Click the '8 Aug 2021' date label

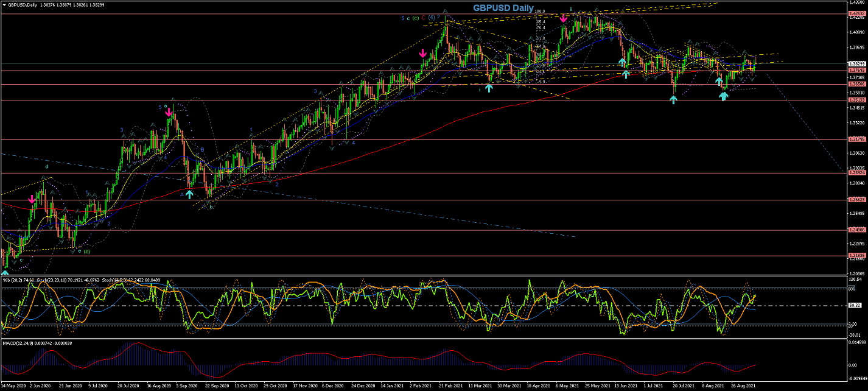713,386
